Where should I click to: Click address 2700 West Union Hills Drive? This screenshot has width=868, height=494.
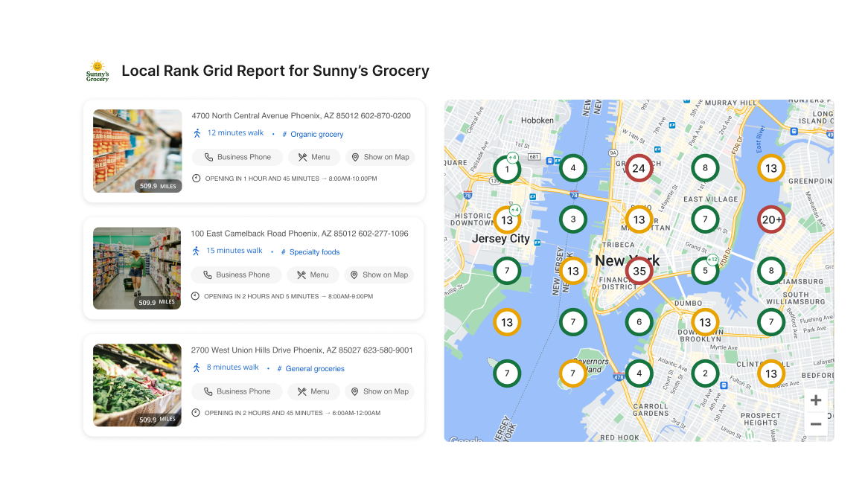tap(301, 350)
